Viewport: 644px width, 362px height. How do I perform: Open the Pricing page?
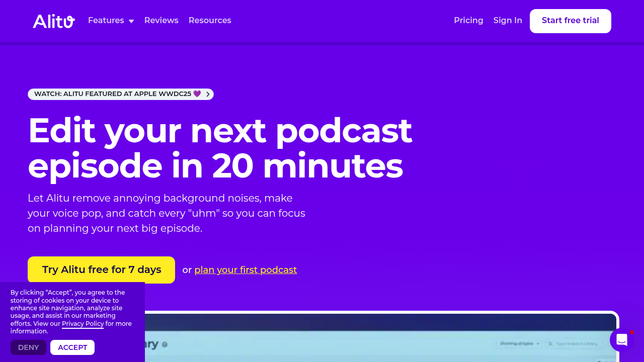click(468, 21)
